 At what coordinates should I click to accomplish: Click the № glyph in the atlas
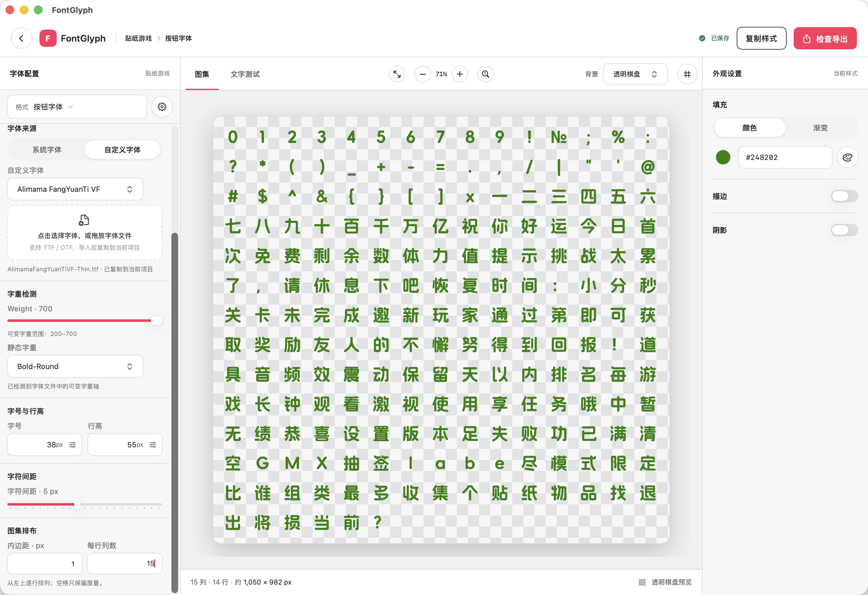559,137
